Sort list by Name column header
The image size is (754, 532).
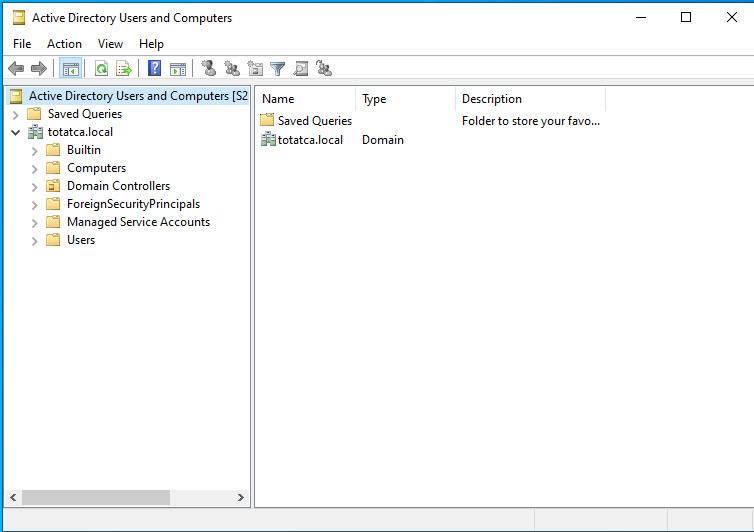(x=305, y=99)
